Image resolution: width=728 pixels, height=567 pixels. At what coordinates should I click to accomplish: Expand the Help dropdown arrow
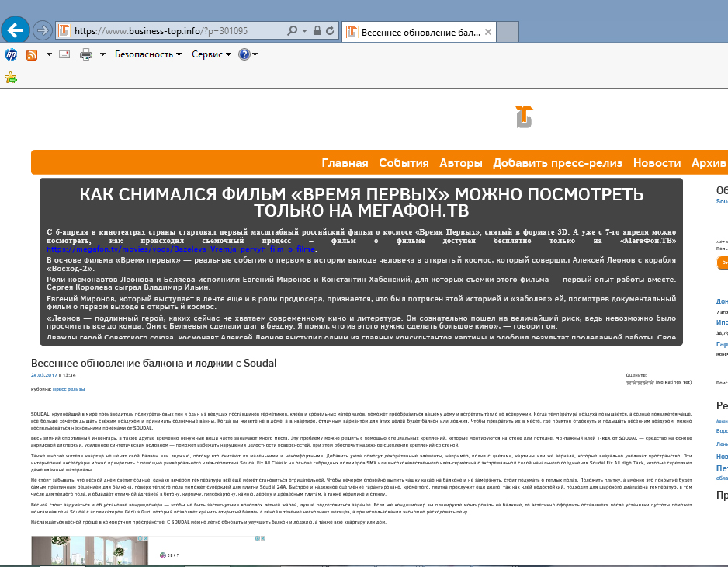pyautogui.click(x=255, y=54)
